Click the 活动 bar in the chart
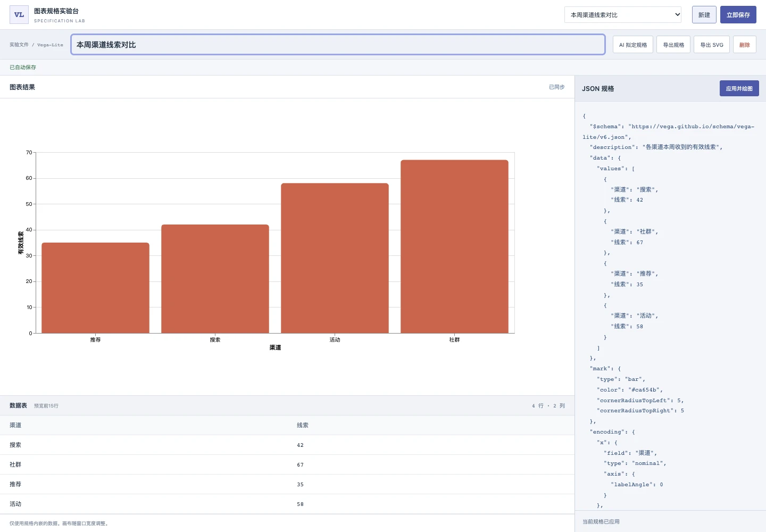766x532 pixels. 335,258
